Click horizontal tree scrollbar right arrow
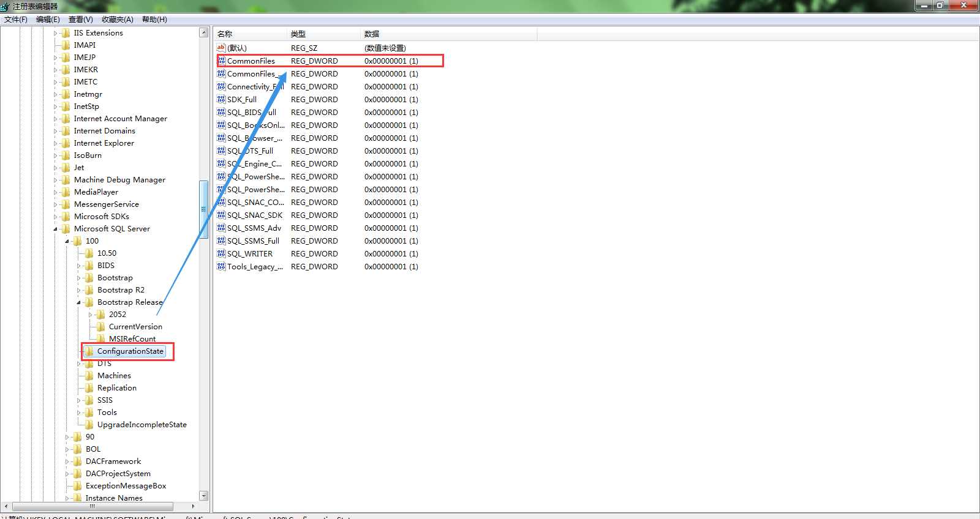Screen dimensions: 980x519 (193, 506)
